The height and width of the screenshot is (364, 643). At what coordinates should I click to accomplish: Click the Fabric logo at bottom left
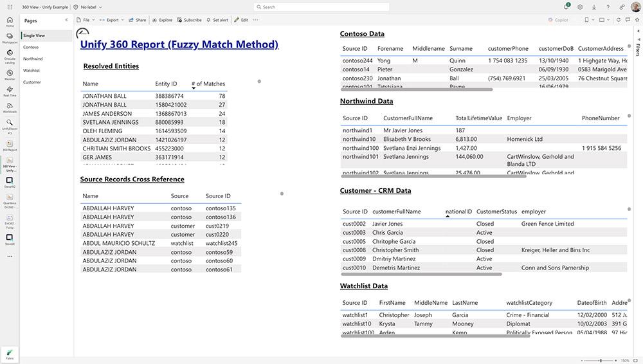[x=10, y=354]
